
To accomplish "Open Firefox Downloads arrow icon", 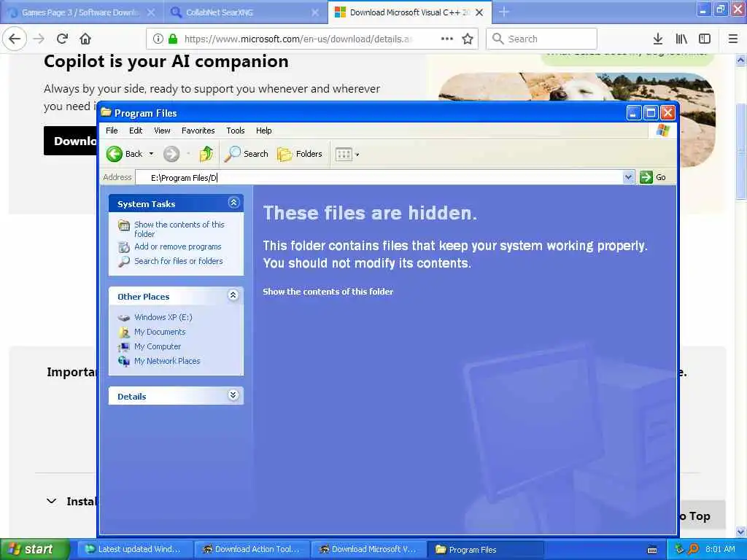I will (x=658, y=39).
